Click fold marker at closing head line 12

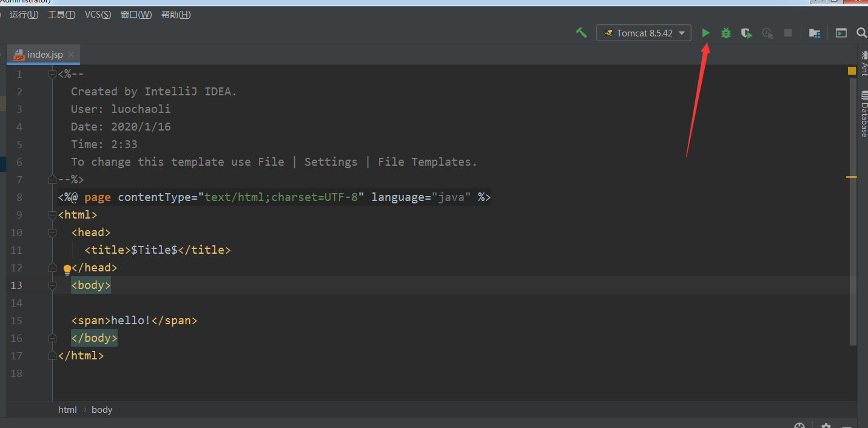click(52, 268)
